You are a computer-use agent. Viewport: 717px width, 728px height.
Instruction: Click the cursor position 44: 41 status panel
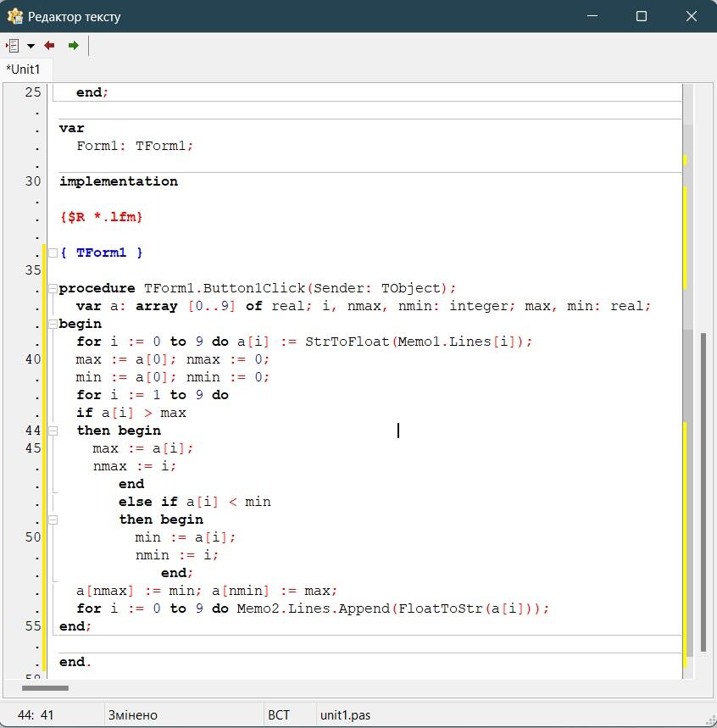[53, 715]
